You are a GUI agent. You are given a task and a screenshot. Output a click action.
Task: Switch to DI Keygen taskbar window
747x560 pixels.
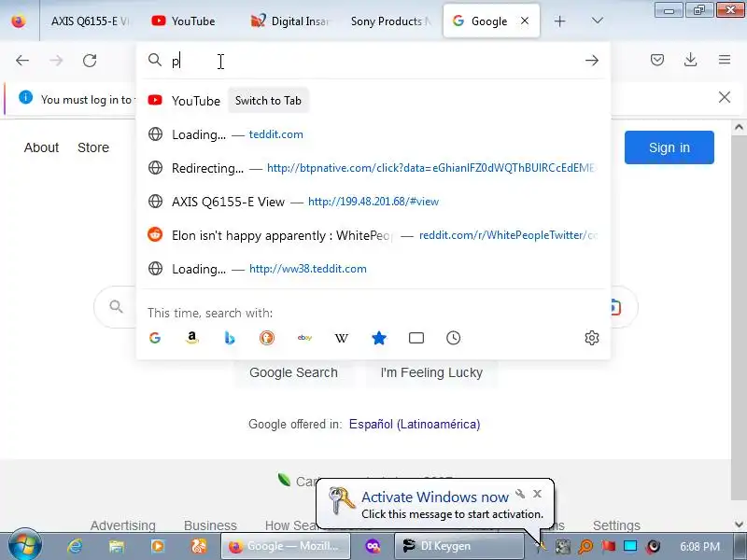[459, 546]
